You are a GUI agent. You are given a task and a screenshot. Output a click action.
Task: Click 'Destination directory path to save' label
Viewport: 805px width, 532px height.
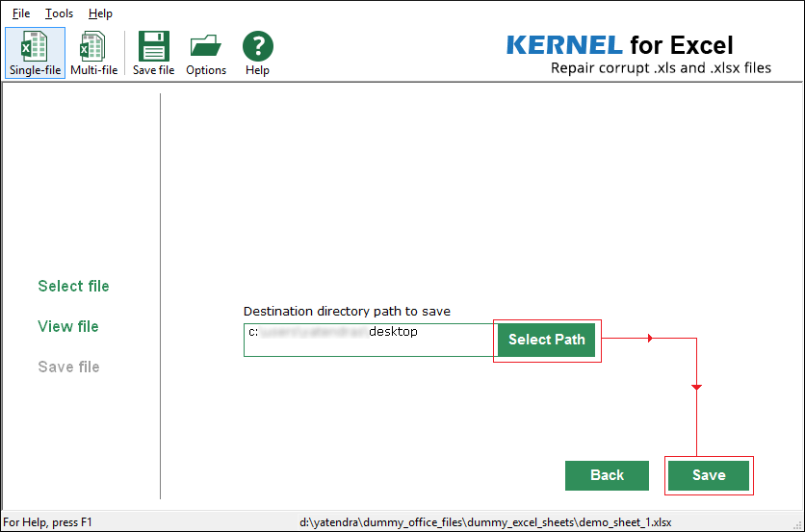(x=347, y=312)
